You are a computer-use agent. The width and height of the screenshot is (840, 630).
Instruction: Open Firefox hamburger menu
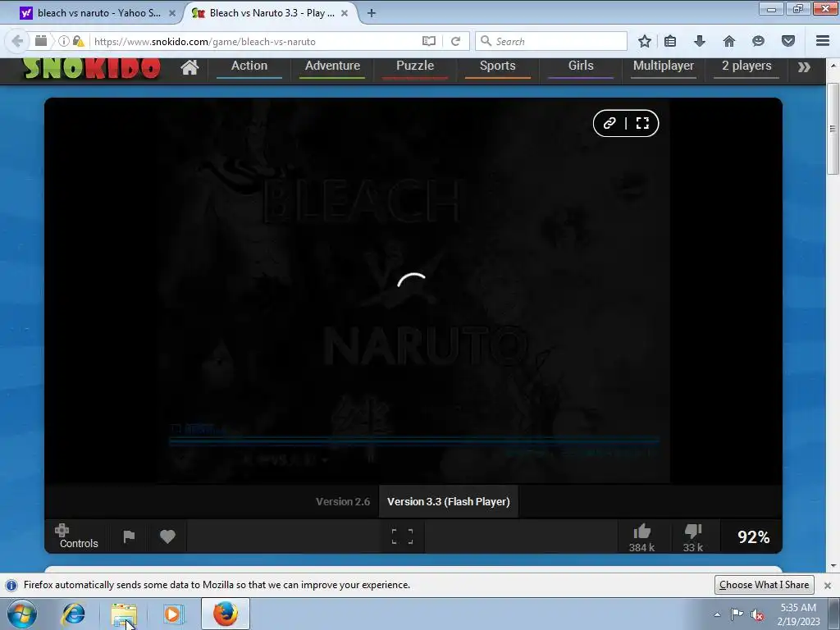point(823,41)
